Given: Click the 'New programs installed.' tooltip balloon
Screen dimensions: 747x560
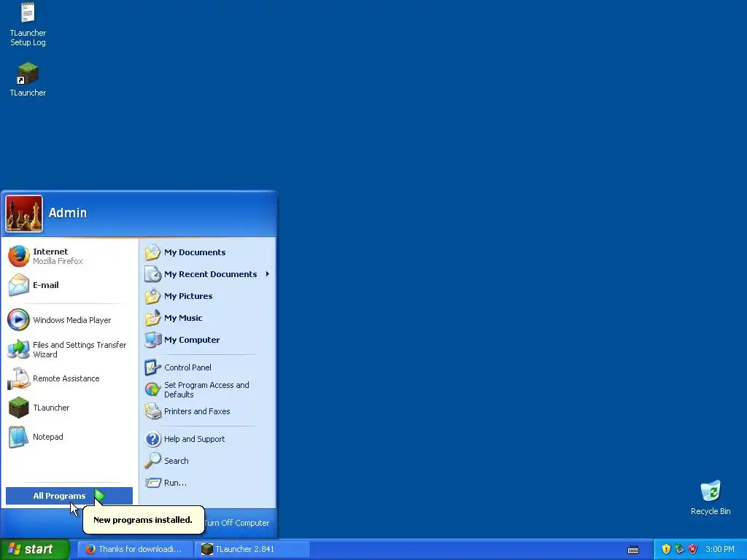Looking at the screenshot, I should pos(144,519).
